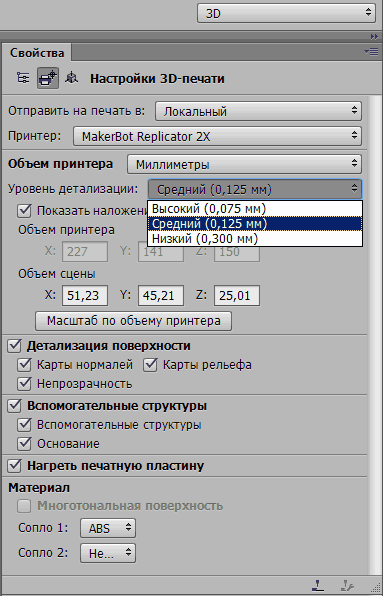Cancel 3D print icon in the panel footer

[347, 585]
